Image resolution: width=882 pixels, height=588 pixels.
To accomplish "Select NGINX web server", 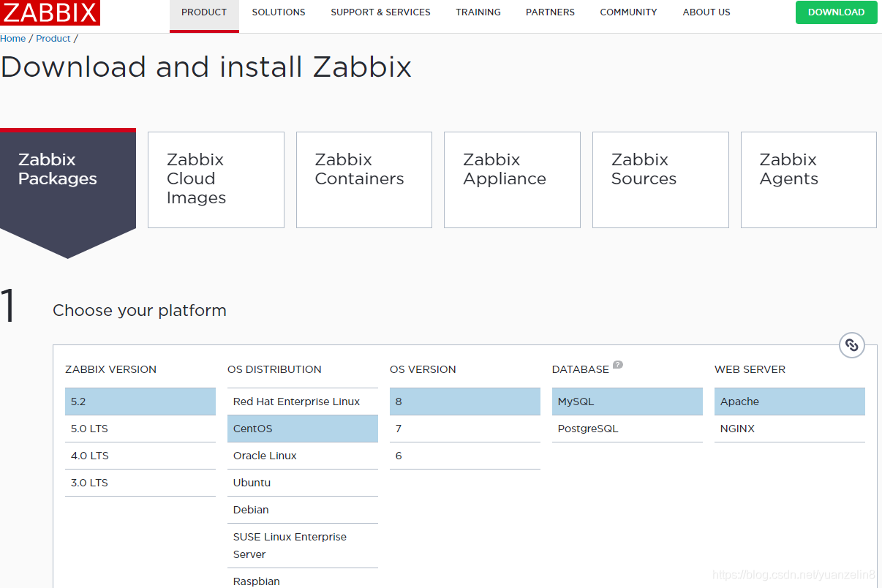I will [790, 429].
